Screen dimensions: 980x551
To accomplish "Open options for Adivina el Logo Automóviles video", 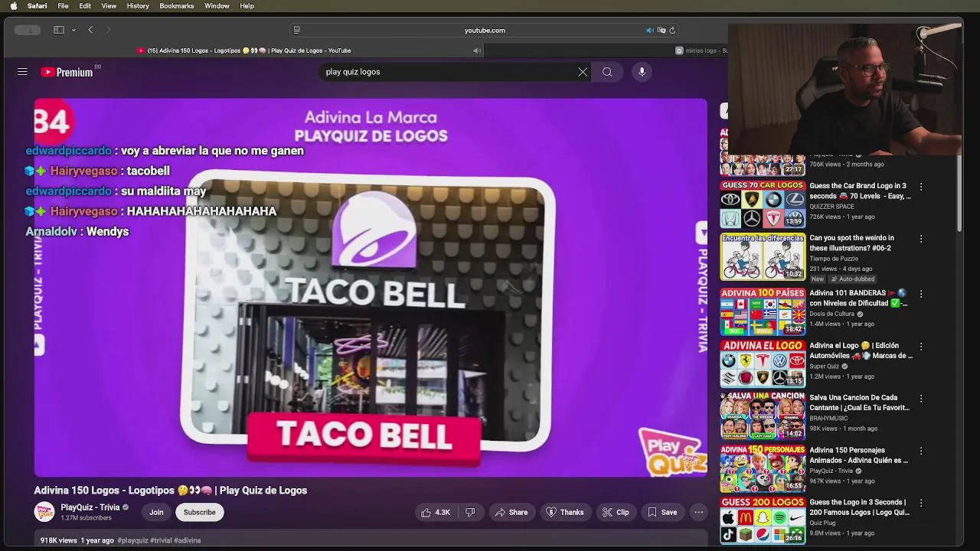I will 921,347.
